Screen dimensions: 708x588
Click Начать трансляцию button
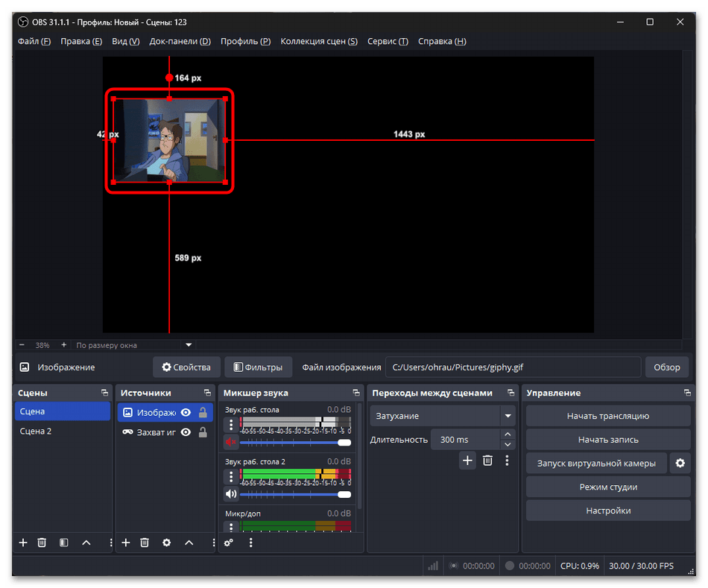pos(607,416)
